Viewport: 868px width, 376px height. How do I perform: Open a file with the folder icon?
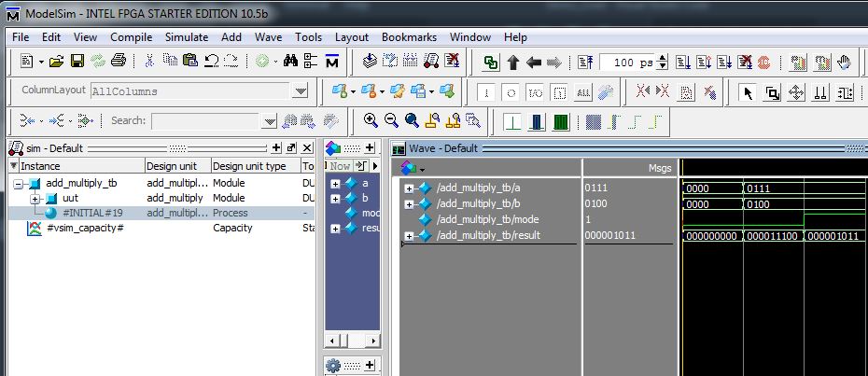(x=56, y=61)
